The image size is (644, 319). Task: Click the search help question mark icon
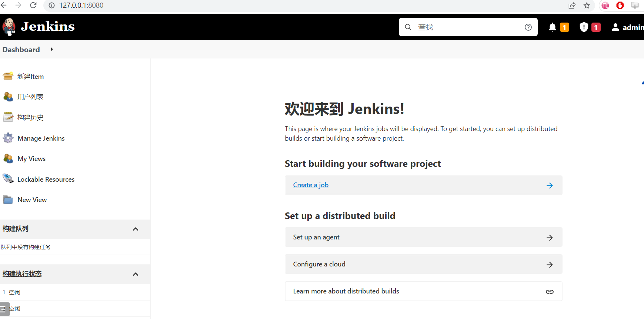pos(528,27)
